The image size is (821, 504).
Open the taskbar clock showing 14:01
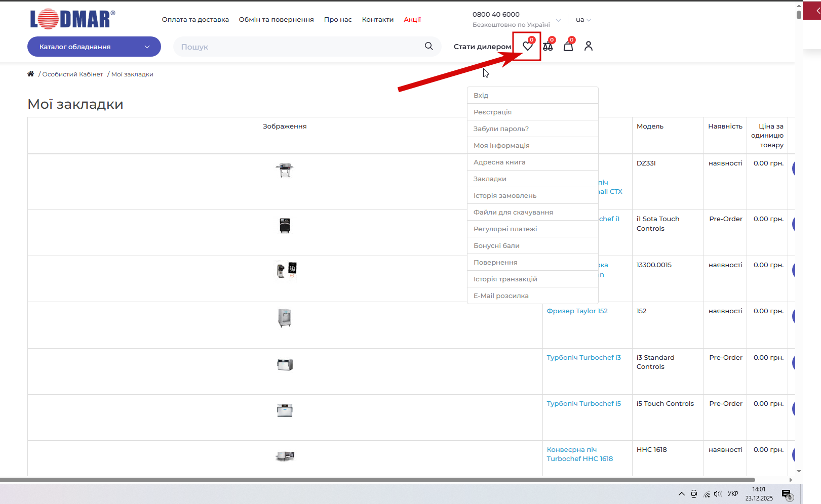(x=759, y=494)
